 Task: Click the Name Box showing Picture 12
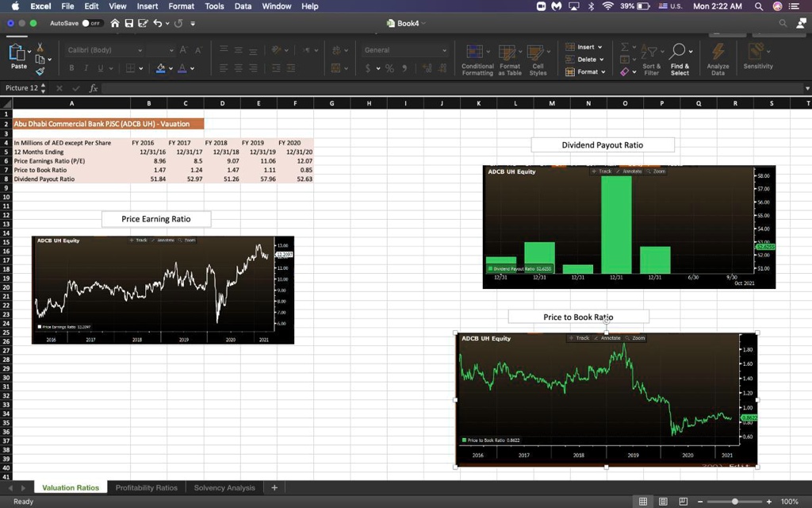coord(21,88)
